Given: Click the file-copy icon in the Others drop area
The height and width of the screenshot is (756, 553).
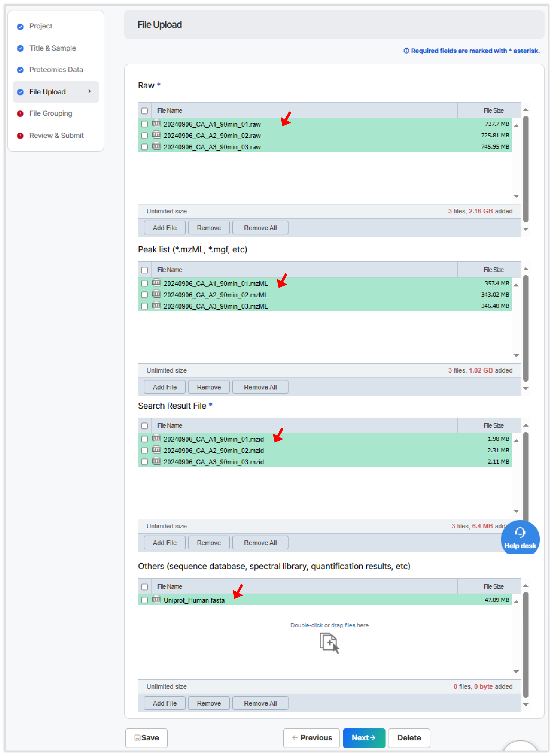Looking at the screenshot, I should [x=329, y=643].
